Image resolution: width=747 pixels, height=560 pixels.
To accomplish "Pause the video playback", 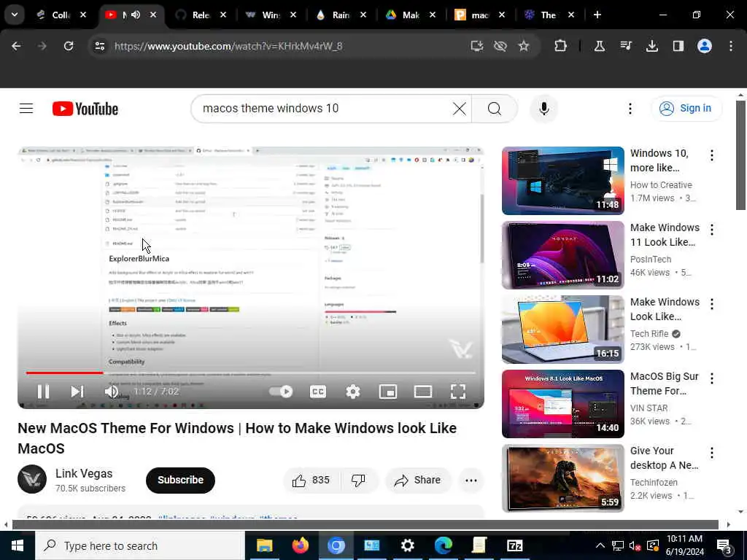I will [x=43, y=392].
